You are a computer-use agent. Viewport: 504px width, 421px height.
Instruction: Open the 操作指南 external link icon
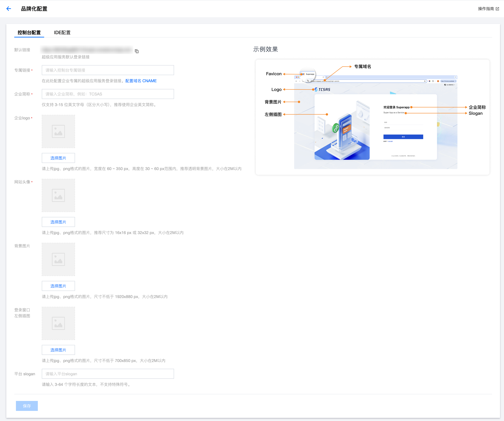click(x=497, y=9)
